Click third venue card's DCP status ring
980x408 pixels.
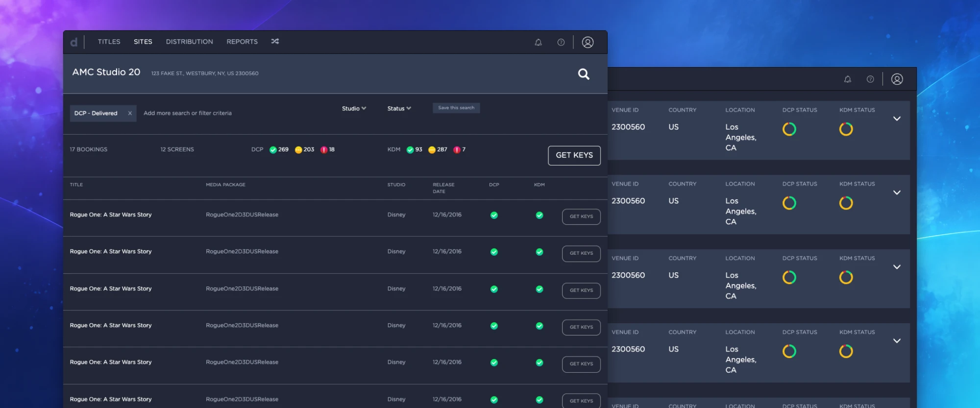789,278
